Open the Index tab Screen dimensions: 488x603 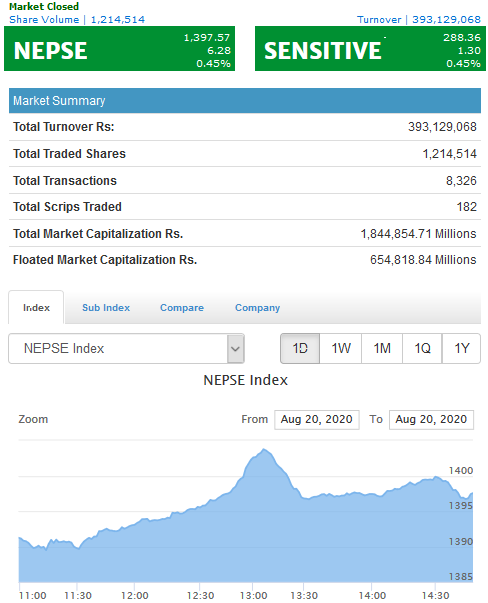36,308
